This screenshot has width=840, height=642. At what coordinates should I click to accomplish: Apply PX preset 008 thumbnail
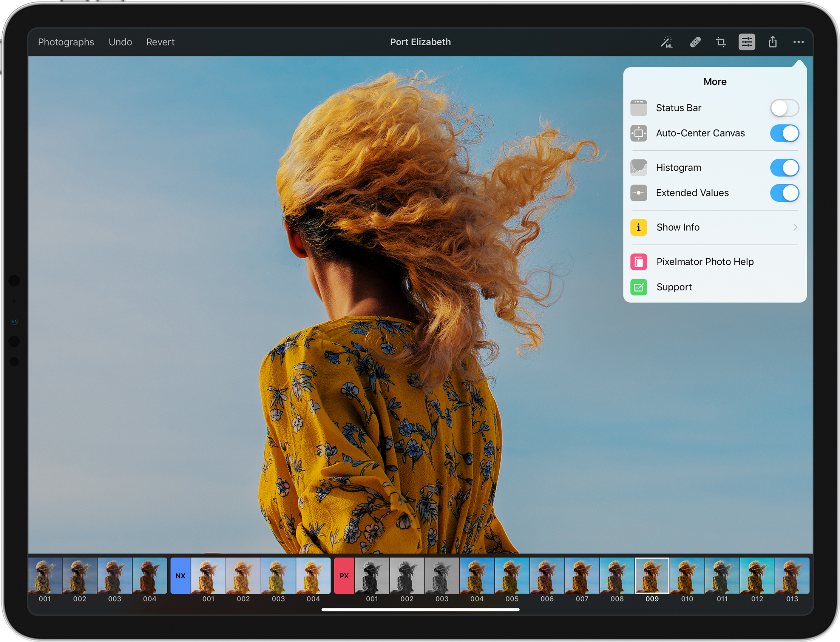(x=617, y=576)
